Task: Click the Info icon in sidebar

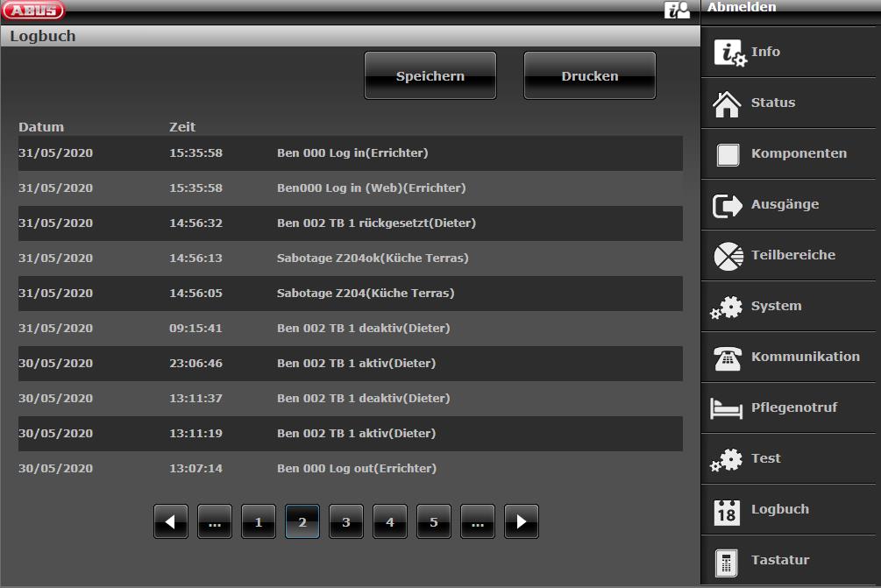Action: (728, 53)
